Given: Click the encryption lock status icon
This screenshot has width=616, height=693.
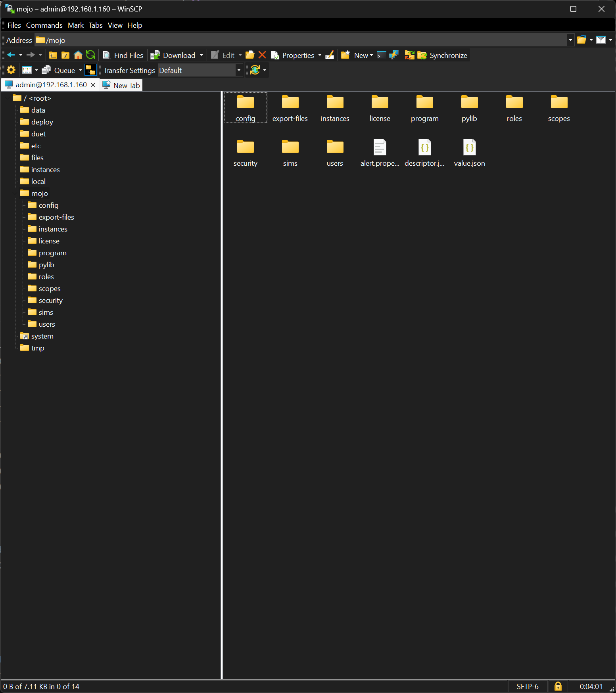Looking at the screenshot, I should tap(558, 686).
